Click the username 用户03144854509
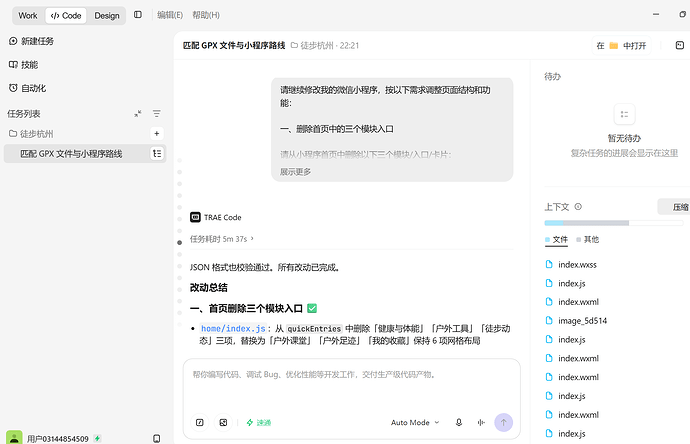 (x=58, y=439)
